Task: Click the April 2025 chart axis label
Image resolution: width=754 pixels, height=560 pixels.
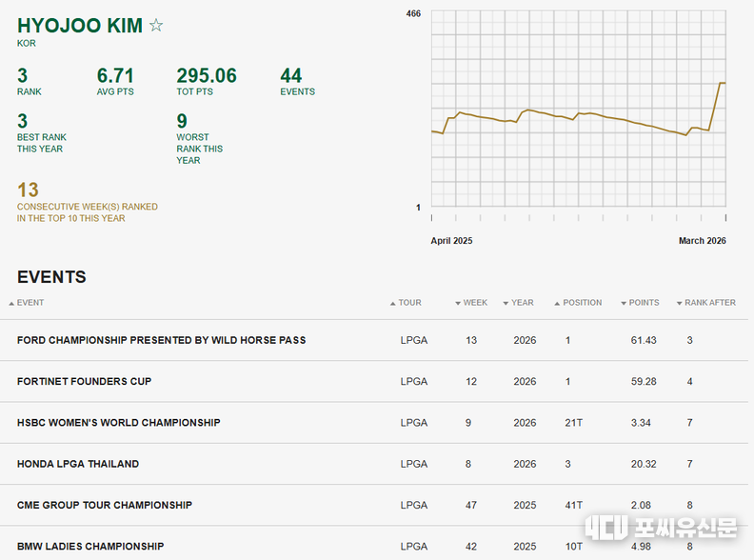Action: click(451, 241)
